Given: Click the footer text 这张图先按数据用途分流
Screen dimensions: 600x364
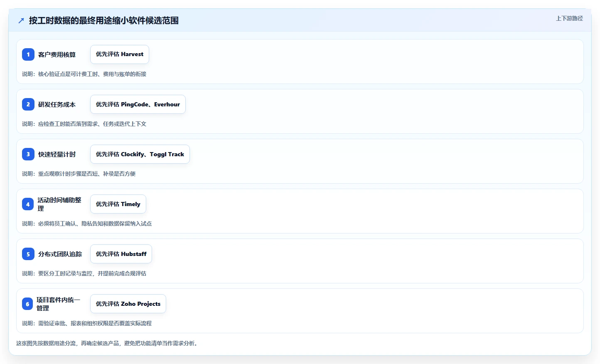Looking at the screenshot, I should (x=46, y=343).
